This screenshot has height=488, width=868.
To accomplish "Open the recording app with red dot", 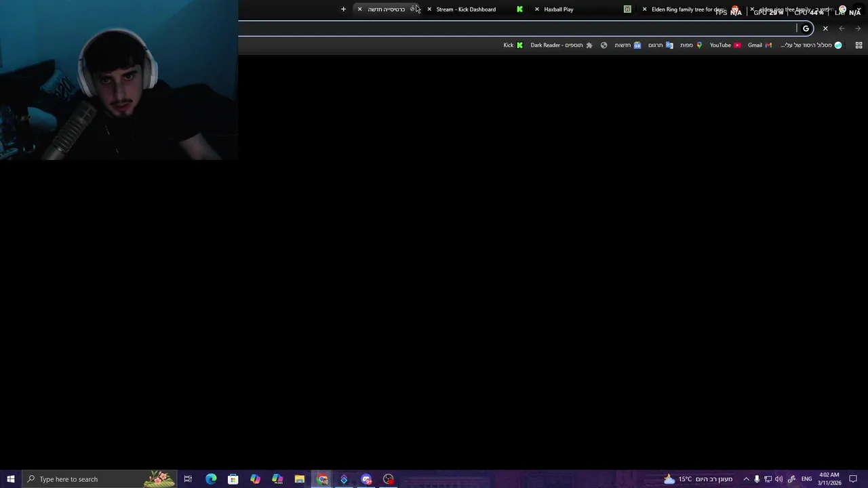I will 389,479.
